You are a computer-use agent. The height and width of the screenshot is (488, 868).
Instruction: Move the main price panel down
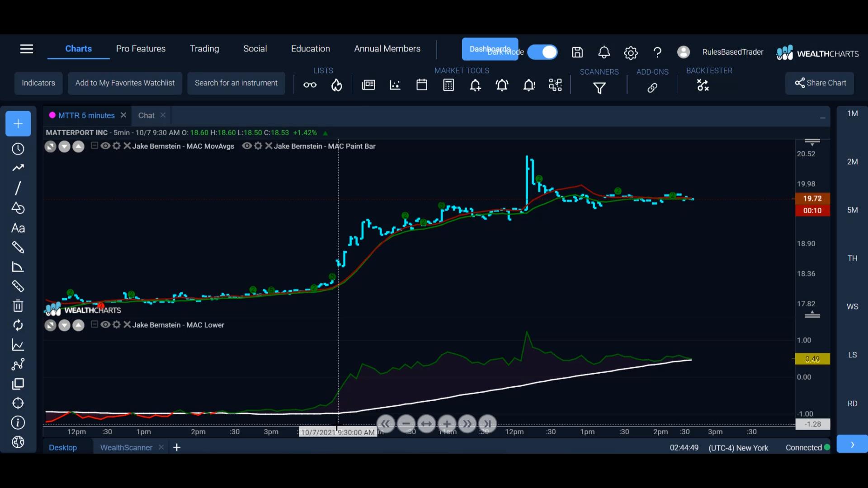pyautogui.click(x=64, y=147)
